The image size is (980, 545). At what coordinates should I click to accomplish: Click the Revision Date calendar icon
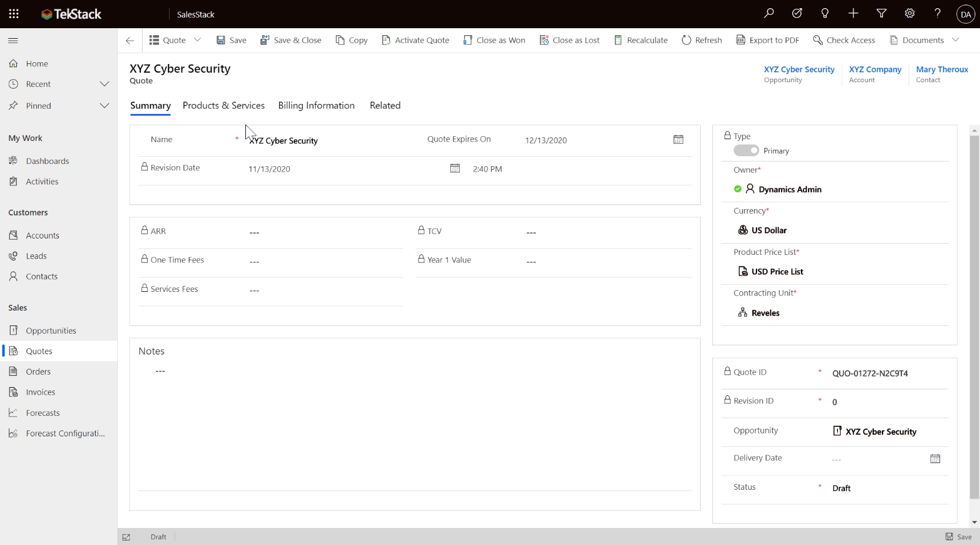[455, 169]
